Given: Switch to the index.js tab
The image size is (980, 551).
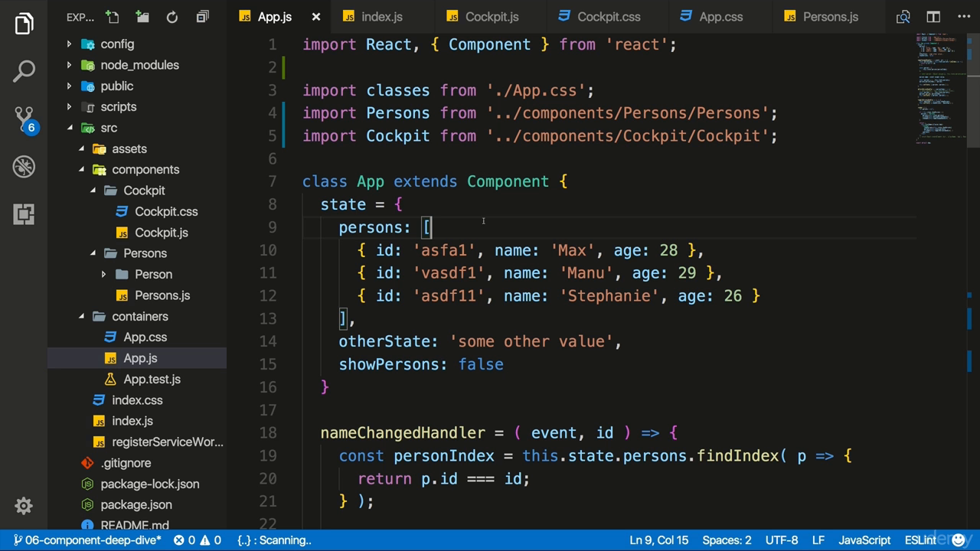Looking at the screenshot, I should point(381,17).
